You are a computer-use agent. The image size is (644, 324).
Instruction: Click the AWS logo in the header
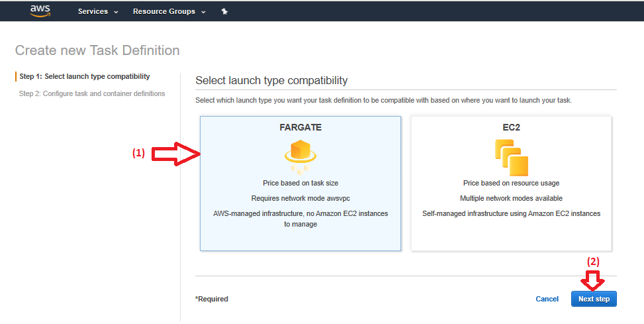click(x=40, y=11)
